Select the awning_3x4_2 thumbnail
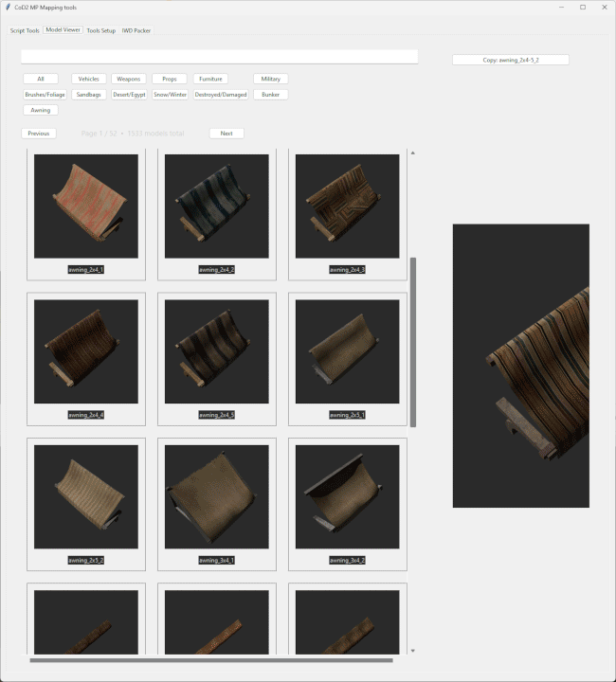616x682 pixels. click(347, 496)
